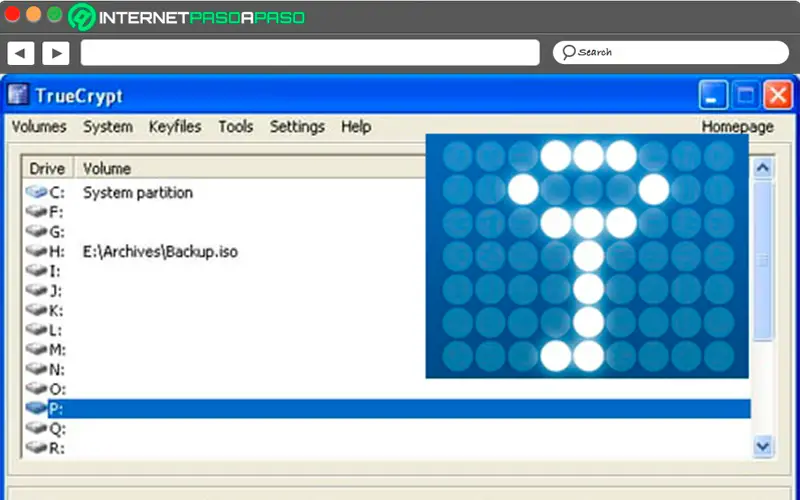Viewport: 800px width, 500px height.
Task: Click the drive list scroll down arrow
Action: coord(763,446)
